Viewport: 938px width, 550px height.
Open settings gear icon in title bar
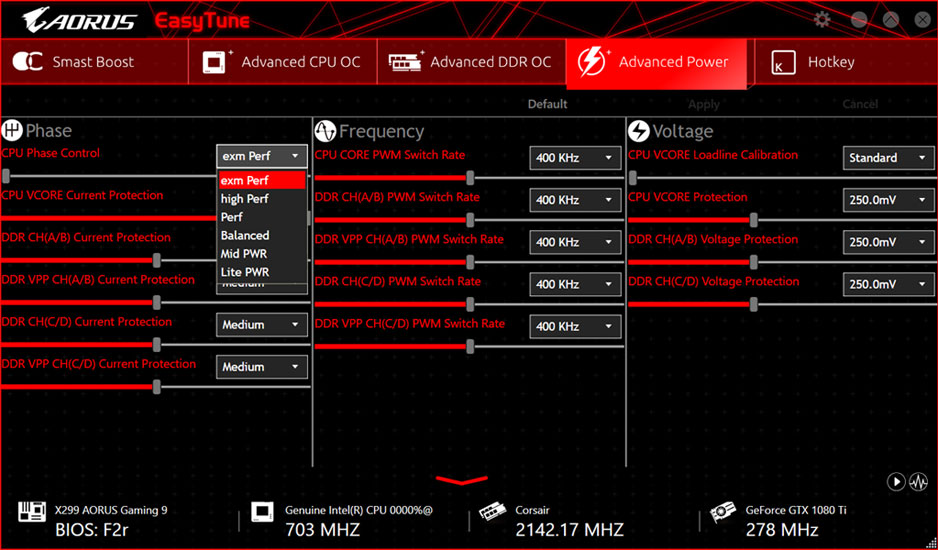822,20
